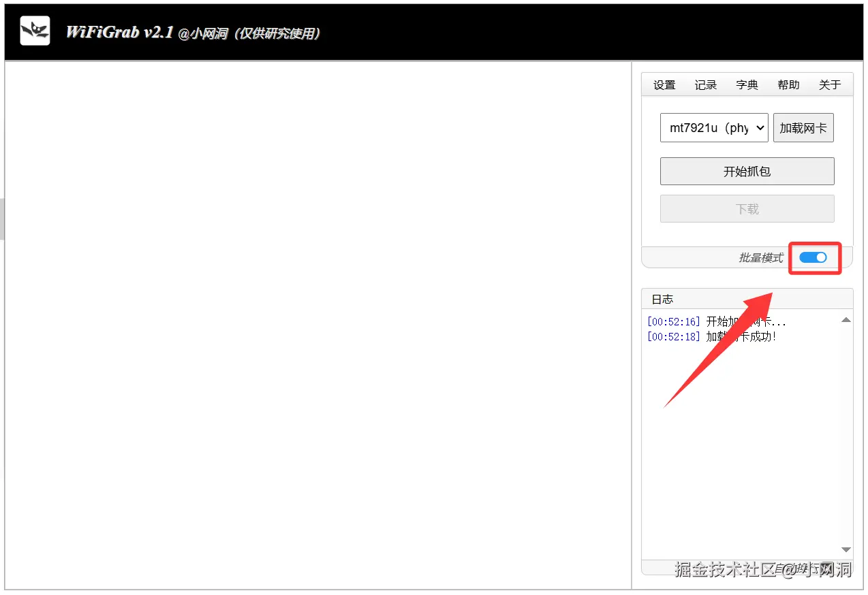Click log line 开始加载网卡 at 00:52:16
The width and height of the screenshot is (868, 595).
point(717,321)
